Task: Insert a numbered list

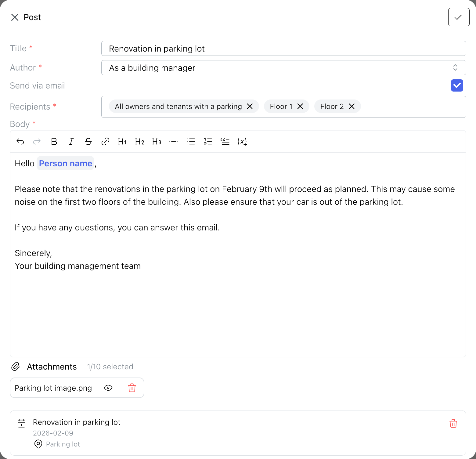Action: click(x=208, y=142)
